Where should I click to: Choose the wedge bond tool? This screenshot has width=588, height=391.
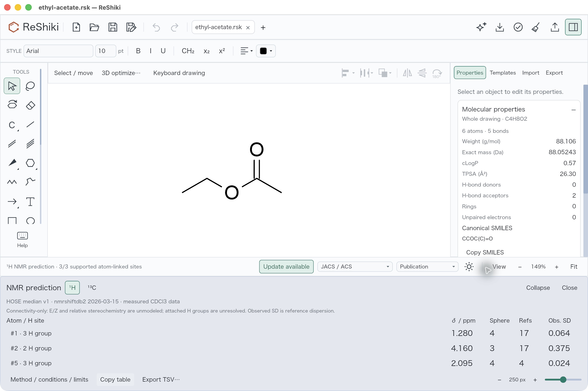point(12,163)
